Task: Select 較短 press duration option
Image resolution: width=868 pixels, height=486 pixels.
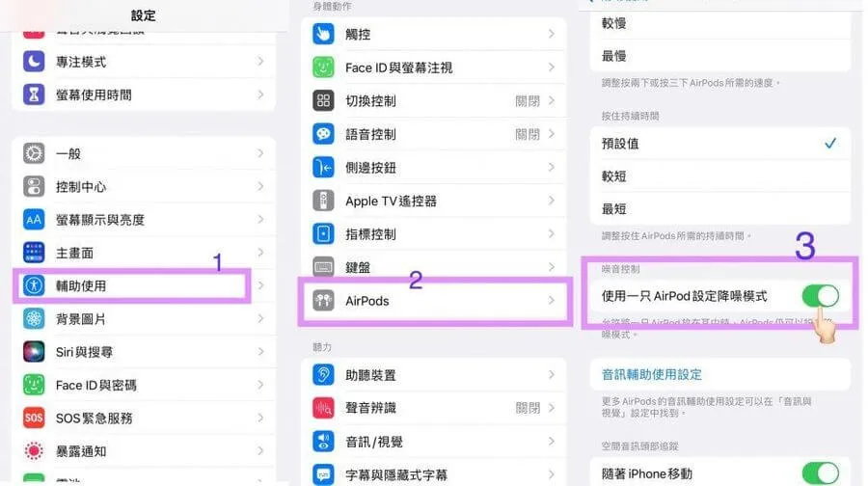Action: [720, 176]
